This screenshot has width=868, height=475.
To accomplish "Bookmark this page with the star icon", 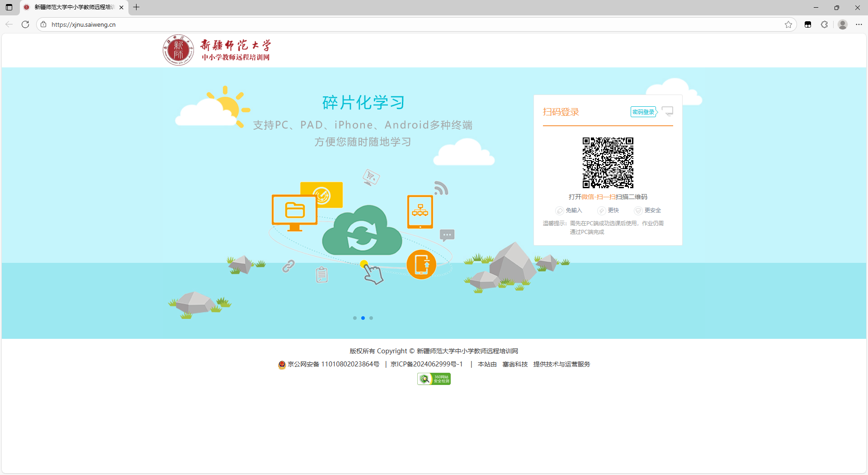I will click(788, 24).
